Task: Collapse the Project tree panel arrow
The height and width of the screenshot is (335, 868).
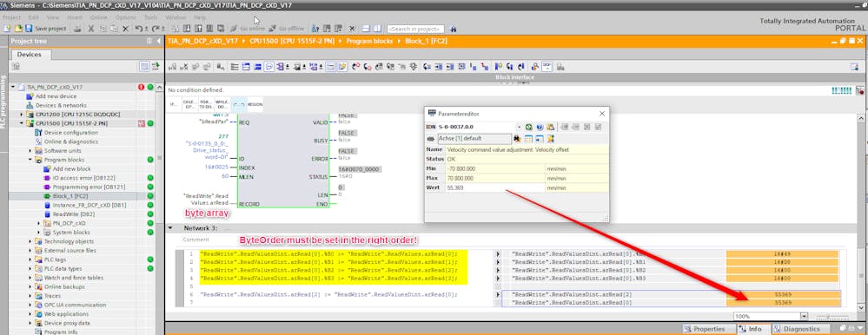Action: point(158,41)
